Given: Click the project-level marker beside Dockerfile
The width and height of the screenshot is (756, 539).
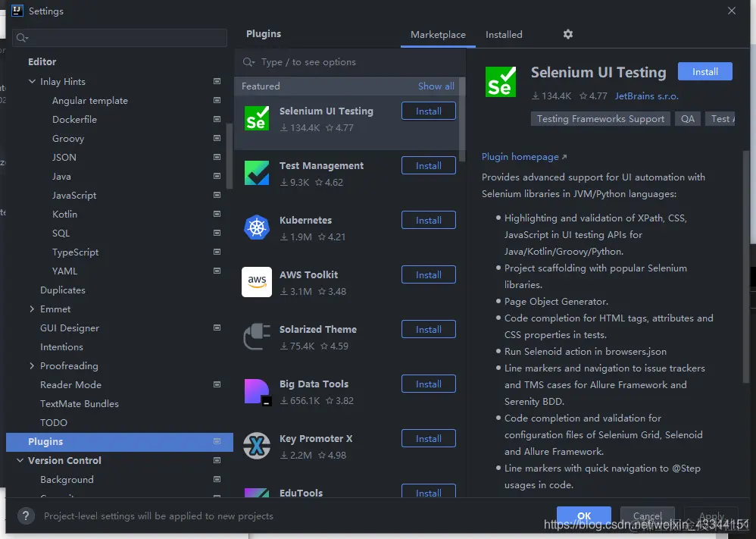Looking at the screenshot, I should [x=217, y=119].
